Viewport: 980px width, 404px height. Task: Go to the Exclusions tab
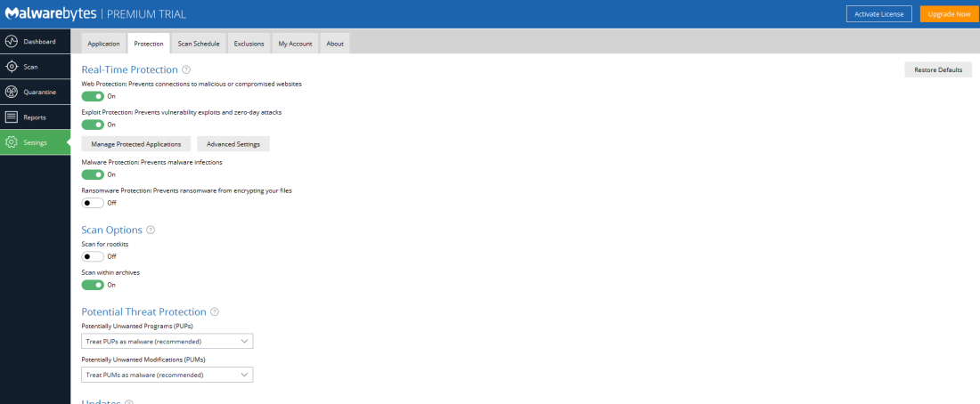pos(249,44)
